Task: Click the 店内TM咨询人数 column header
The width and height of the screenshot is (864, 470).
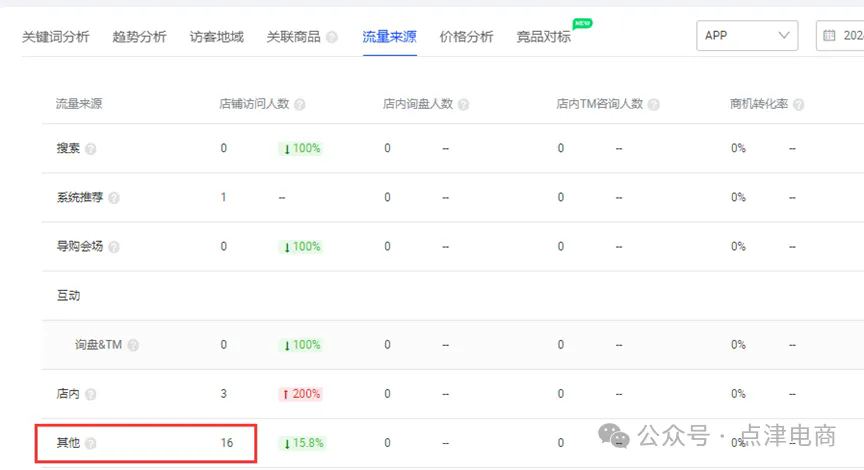Action: tap(600, 104)
